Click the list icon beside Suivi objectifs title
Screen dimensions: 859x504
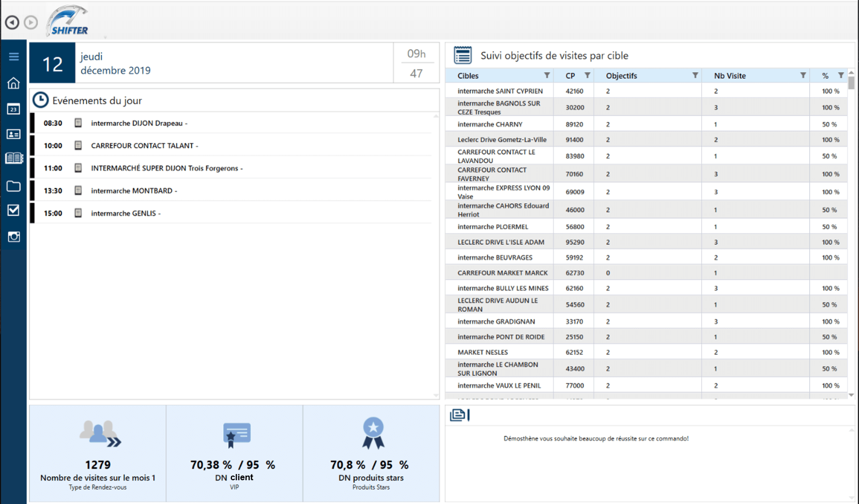(x=463, y=55)
